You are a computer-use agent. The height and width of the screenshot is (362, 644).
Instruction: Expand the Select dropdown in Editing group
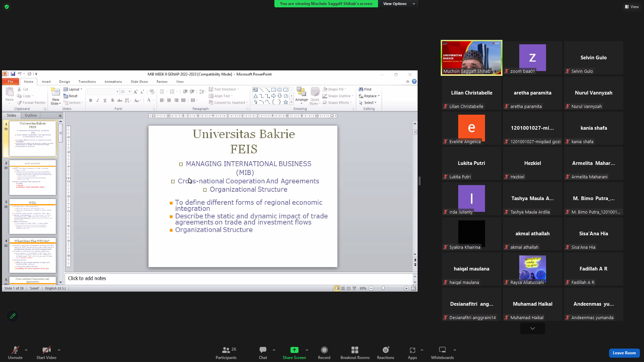click(368, 103)
